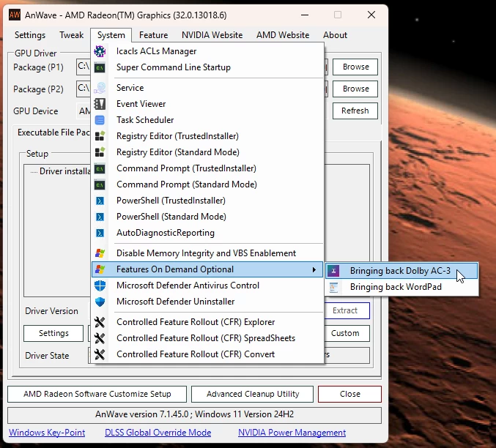Click the AnWave logo in title bar
The image size is (496, 448).
pos(14,15)
